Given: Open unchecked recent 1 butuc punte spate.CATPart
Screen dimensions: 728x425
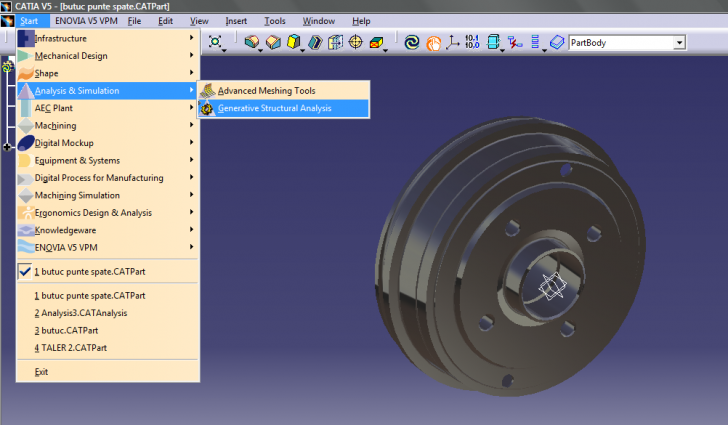Looking at the screenshot, I should [x=108, y=295].
